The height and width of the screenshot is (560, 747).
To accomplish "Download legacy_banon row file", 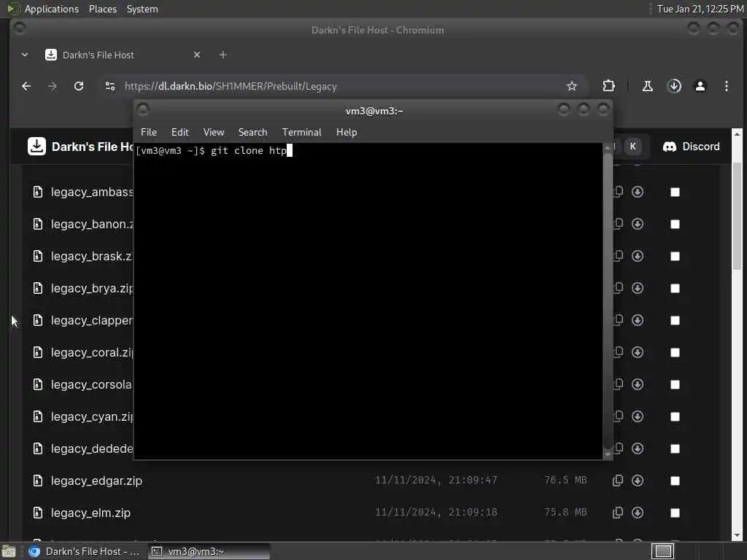I will 638,224.
